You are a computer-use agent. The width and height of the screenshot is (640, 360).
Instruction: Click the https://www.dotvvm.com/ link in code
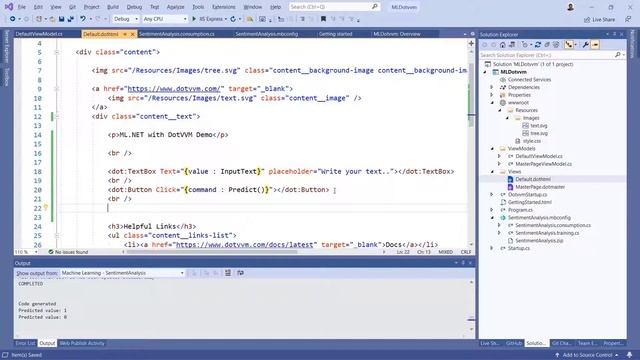[x=174, y=89]
